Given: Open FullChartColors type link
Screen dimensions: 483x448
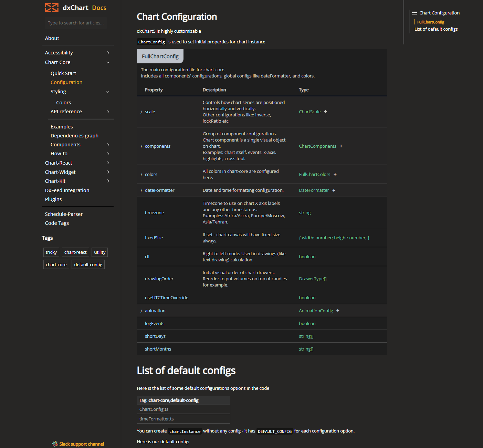Looking at the screenshot, I should pyautogui.click(x=315, y=175).
